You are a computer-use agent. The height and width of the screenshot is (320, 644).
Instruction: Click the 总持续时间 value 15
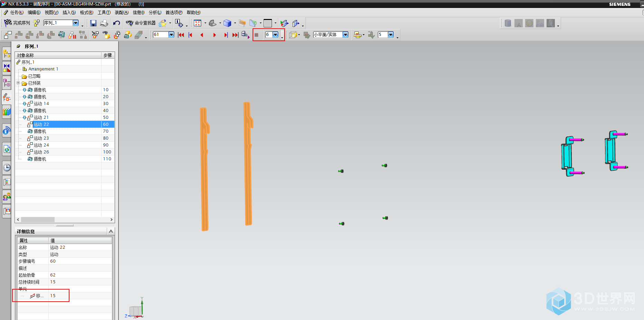point(53,282)
